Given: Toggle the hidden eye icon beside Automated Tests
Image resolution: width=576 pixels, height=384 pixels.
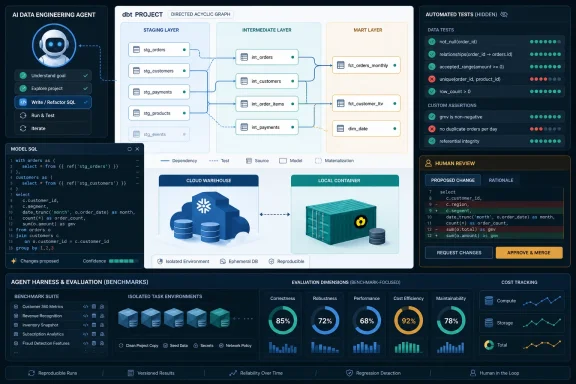Looking at the screenshot, I should (504, 14).
